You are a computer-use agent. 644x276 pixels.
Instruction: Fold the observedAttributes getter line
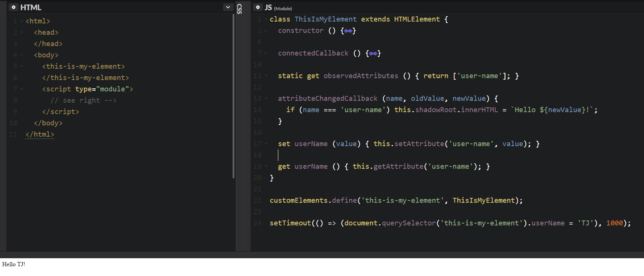pyautogui.click(x=266, y=76)
